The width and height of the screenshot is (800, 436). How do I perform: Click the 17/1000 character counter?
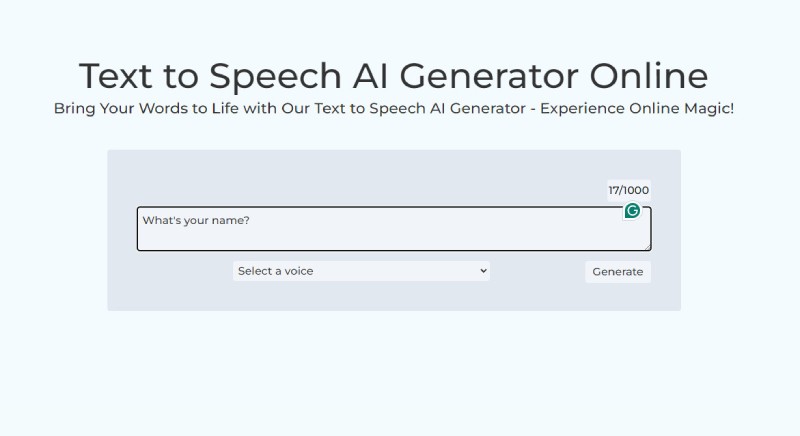point(628,190)
